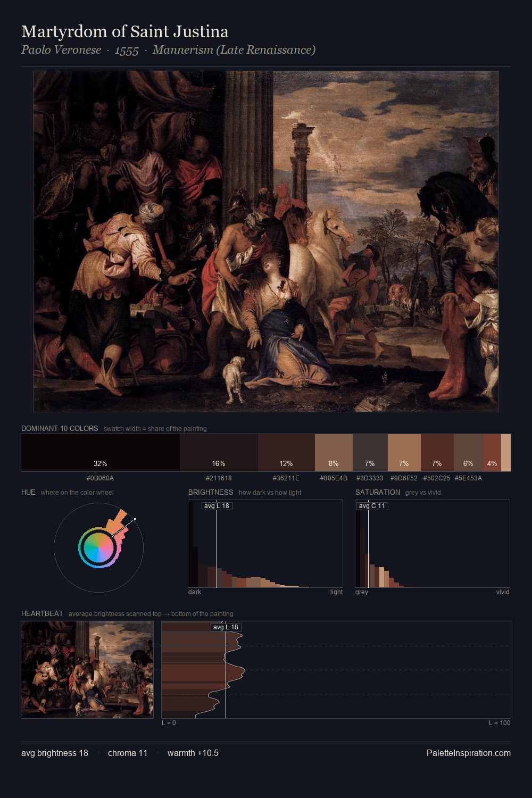
Task: Click the hex label #211618
Action: pyautogui.click(x=219, y=478)
